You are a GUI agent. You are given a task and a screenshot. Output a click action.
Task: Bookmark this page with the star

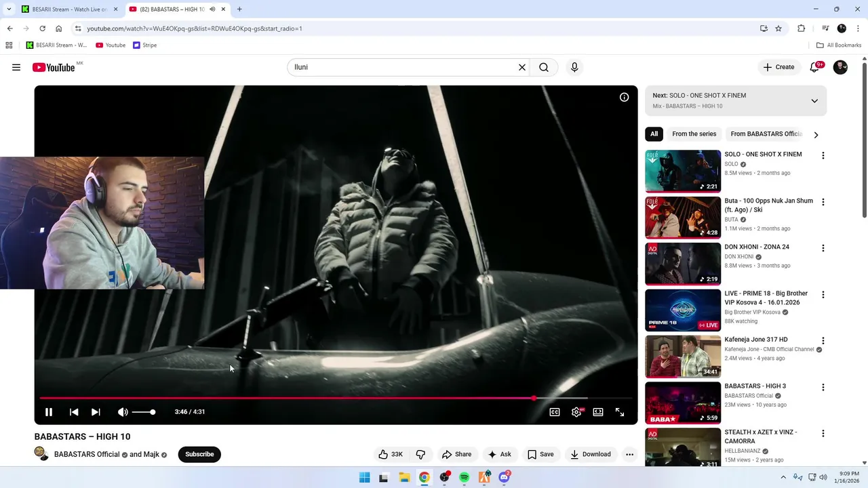pos(778,28)
